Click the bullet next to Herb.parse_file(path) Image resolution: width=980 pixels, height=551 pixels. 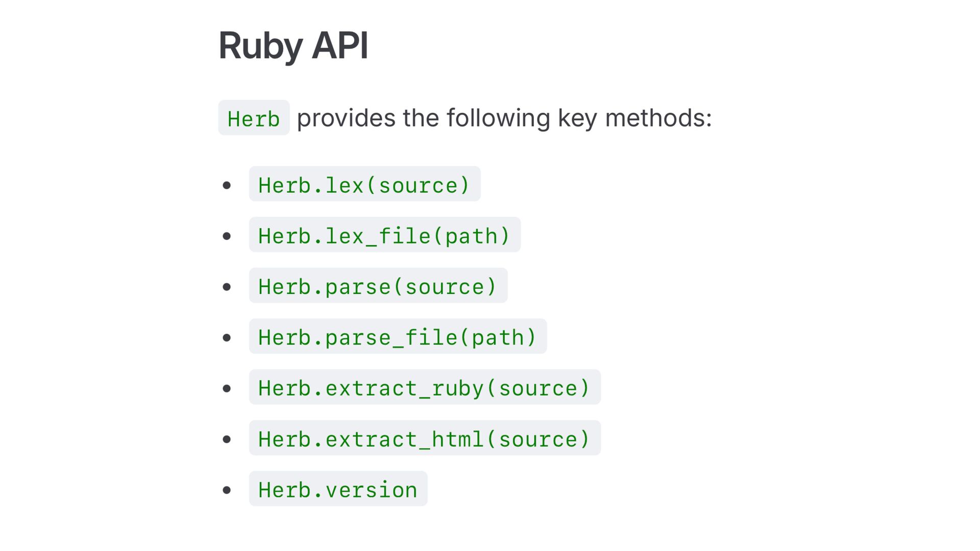(227, 337)
